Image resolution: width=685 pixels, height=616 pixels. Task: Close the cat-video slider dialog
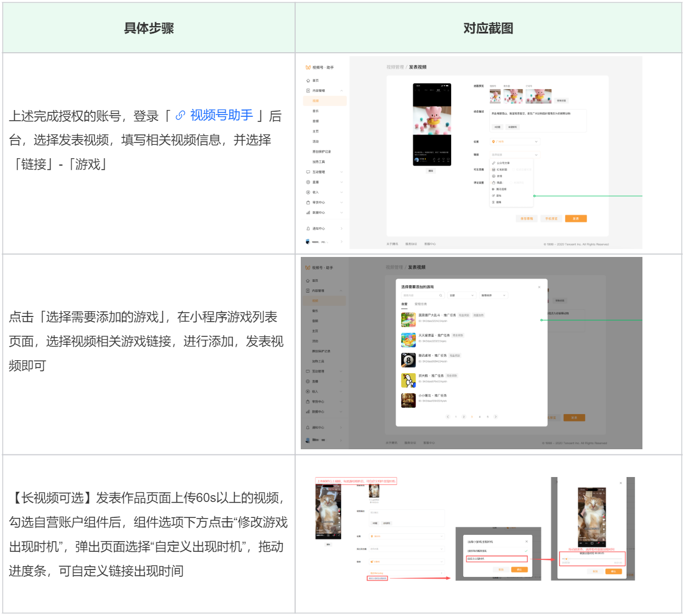[621, 483]
